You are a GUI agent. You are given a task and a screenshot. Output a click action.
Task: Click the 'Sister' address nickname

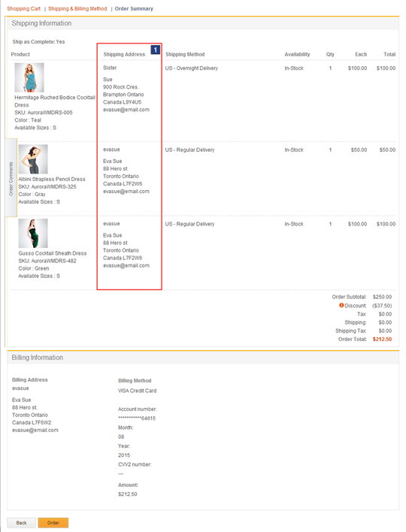[x=110, y=68]
